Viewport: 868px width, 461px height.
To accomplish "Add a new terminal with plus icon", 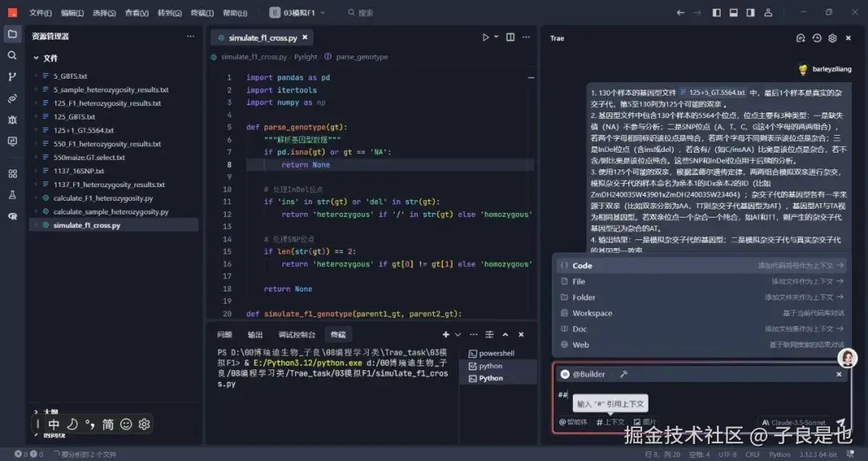I will point(445,334).
